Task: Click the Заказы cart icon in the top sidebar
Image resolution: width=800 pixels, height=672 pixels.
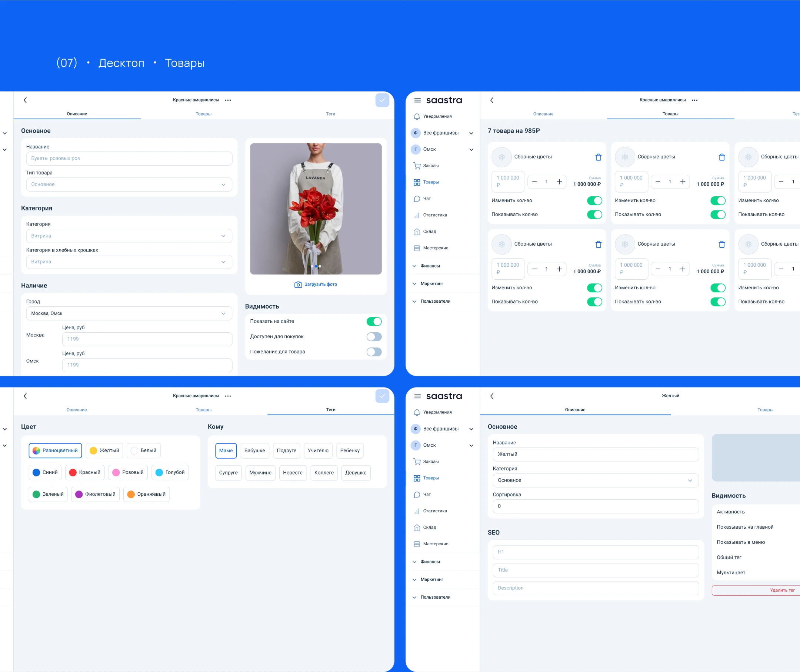Action: pos(417,166)
